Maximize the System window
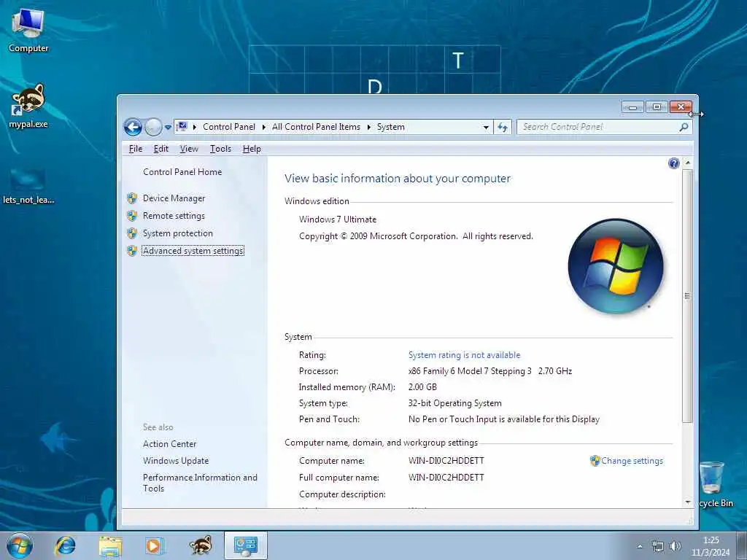Viewport: 747px width, 560px height. (657, 107)
